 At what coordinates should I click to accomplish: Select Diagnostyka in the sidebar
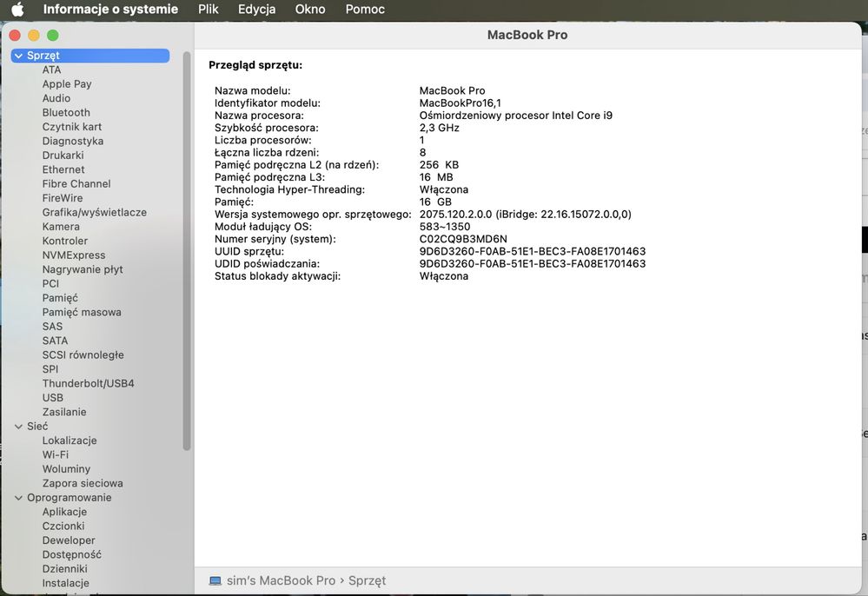[72, 141]
